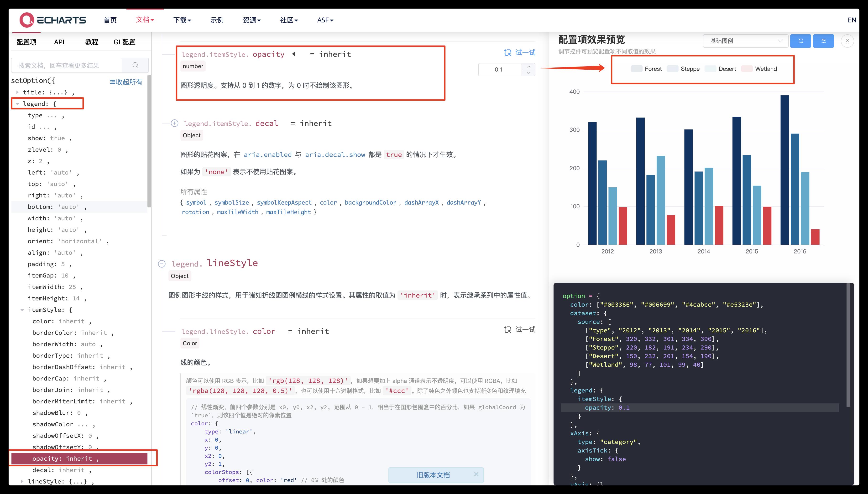The width and height of the screenshot is (868, 494).
Task: Click the collapse-all icon link
Action: pyautogui.click(x=126, y=82)
